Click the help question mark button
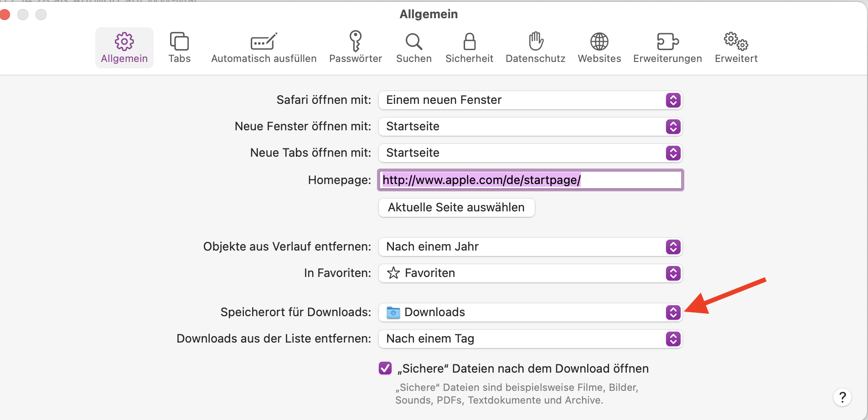 point(842,397)
